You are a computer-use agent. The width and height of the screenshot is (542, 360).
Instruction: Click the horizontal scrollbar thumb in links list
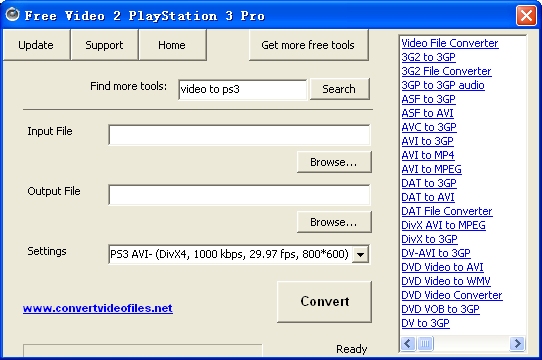[x=425, y=344]
